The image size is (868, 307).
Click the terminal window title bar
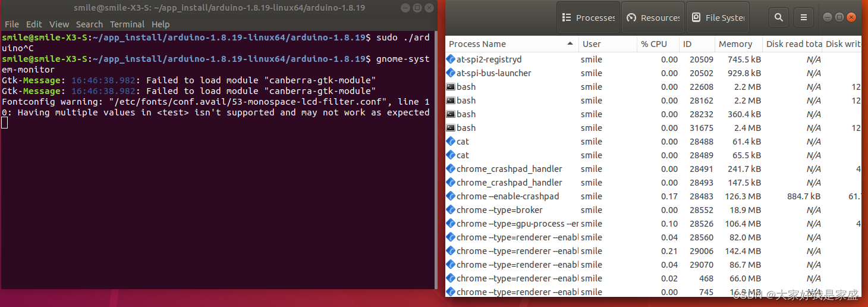point(219,8)
